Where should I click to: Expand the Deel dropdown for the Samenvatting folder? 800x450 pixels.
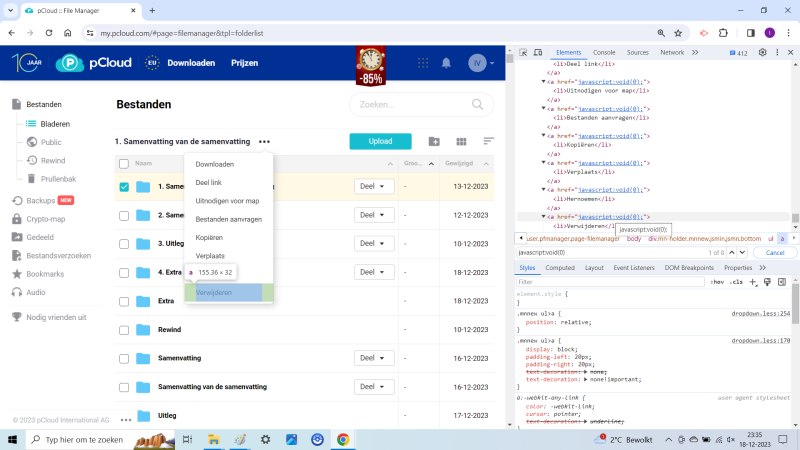coord(375,358)
